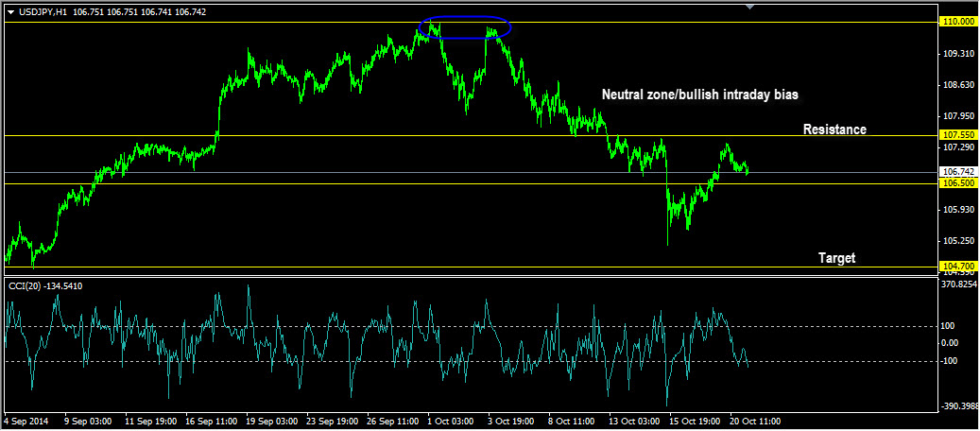The image size is (980, 431).
Task: Click the CCI(20) -134.5410 indicator label
Action: (45, 285)
